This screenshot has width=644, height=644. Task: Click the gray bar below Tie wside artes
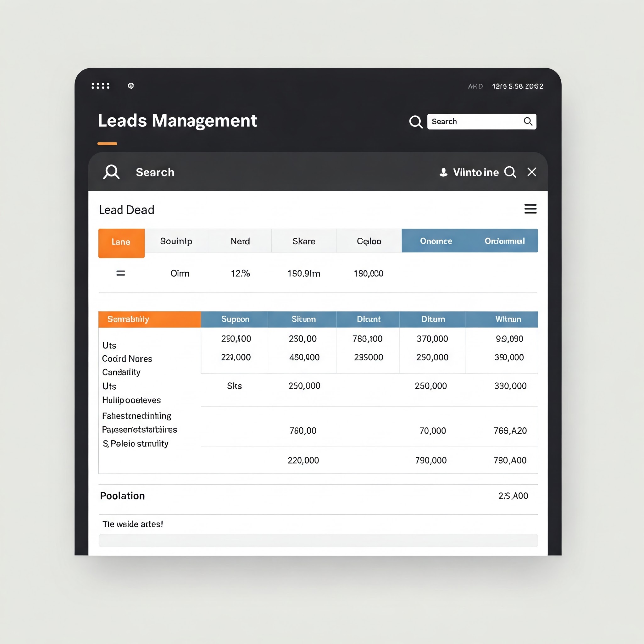[x=318, y=540]
